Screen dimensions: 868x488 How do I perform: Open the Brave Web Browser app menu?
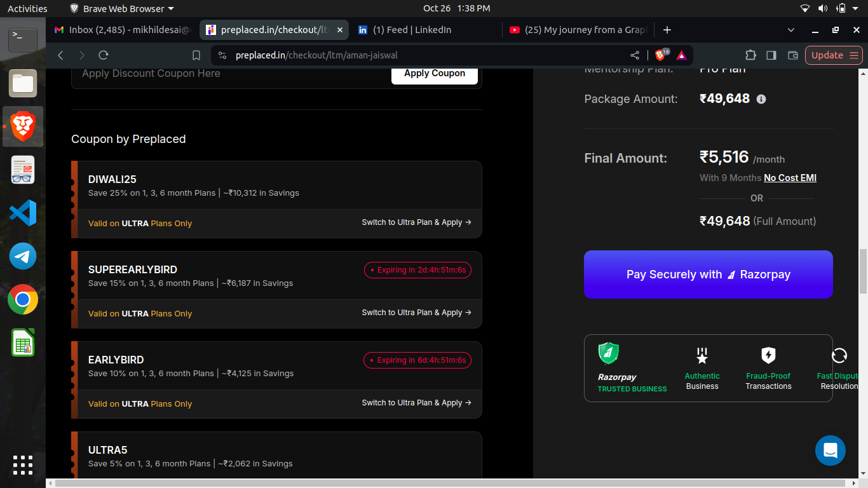121,8
